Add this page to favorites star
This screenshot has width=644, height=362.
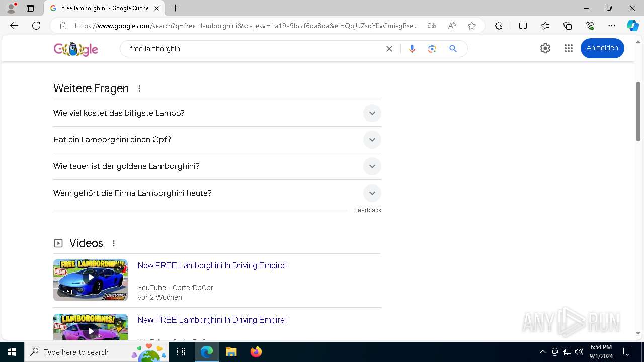pyautogui.click(x=472, y=26)
